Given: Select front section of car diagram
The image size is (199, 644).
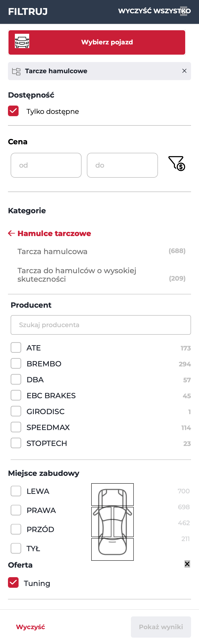Looking at the screenshot, I should point(112,494).
